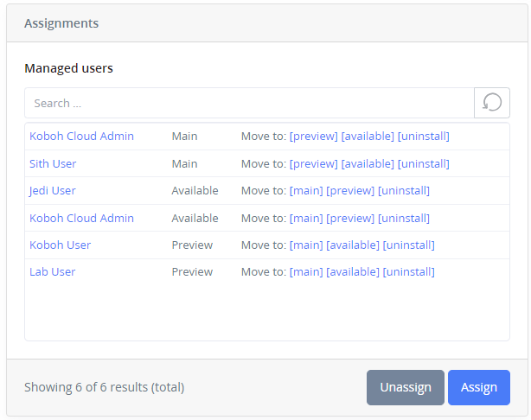Screen dimensions: 531x420
Task: Open the Koboh User link
Action: tap(60, 245)
